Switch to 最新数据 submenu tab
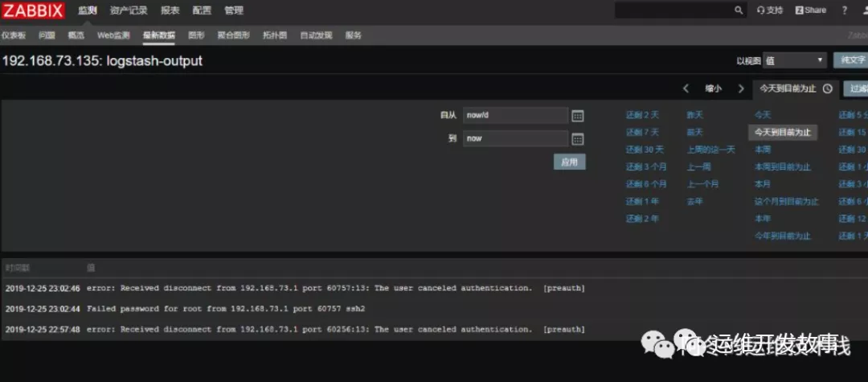Screen dimensions: 868x382 click(x=159, y=35)
